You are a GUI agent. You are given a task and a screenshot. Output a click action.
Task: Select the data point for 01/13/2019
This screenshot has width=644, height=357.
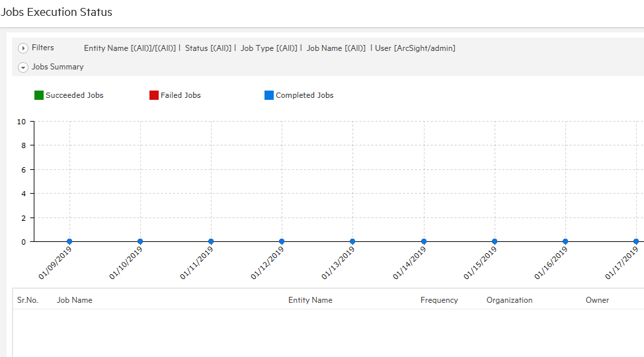point(352,242)
